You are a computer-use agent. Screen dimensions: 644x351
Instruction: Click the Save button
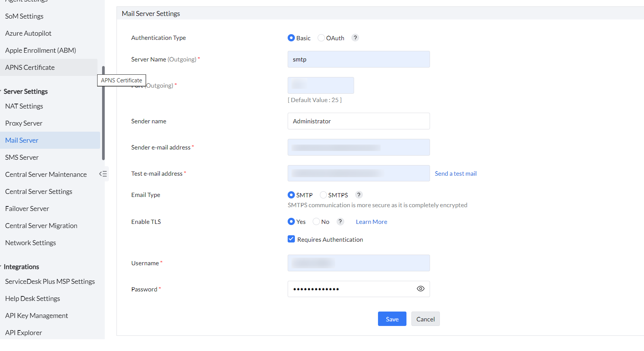click(392, 319)
